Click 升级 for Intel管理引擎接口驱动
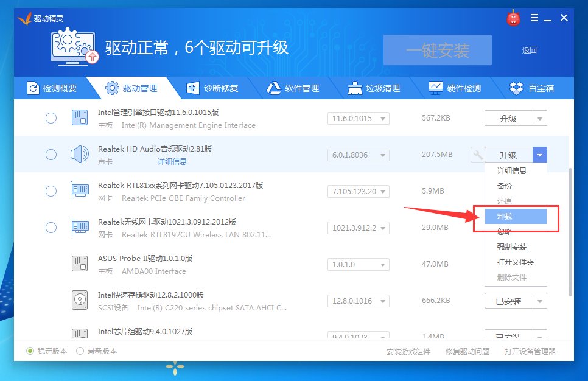The width and height of the screenshot is (588, 381). (508, 119)
